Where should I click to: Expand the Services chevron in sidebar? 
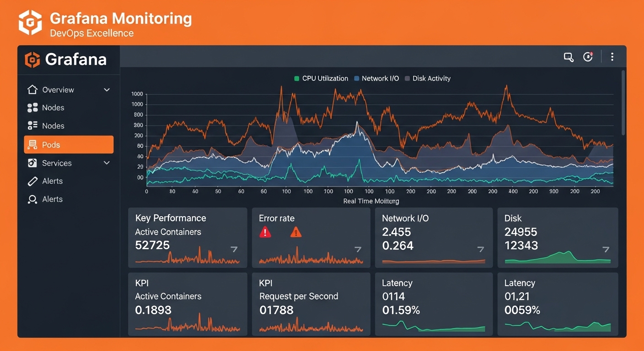coord(107,163)
